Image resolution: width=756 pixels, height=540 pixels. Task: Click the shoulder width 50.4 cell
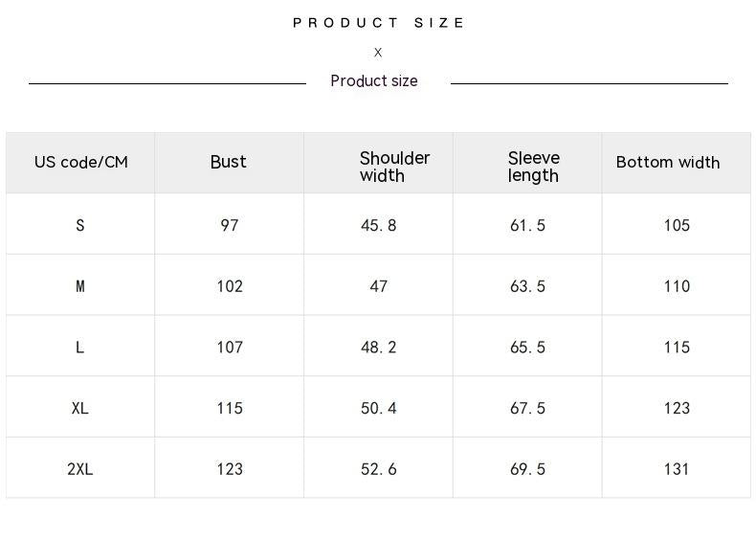pos(379,408)
